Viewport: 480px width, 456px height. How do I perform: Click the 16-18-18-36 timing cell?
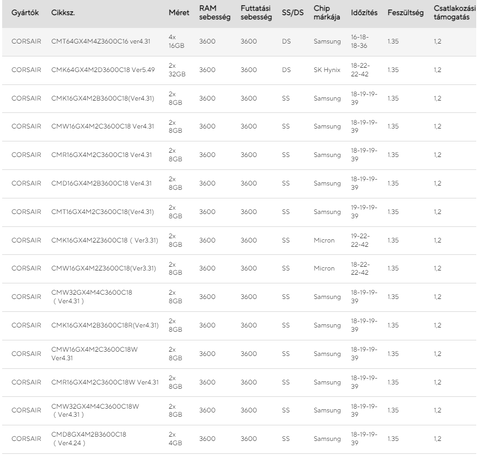coord(360,41)
